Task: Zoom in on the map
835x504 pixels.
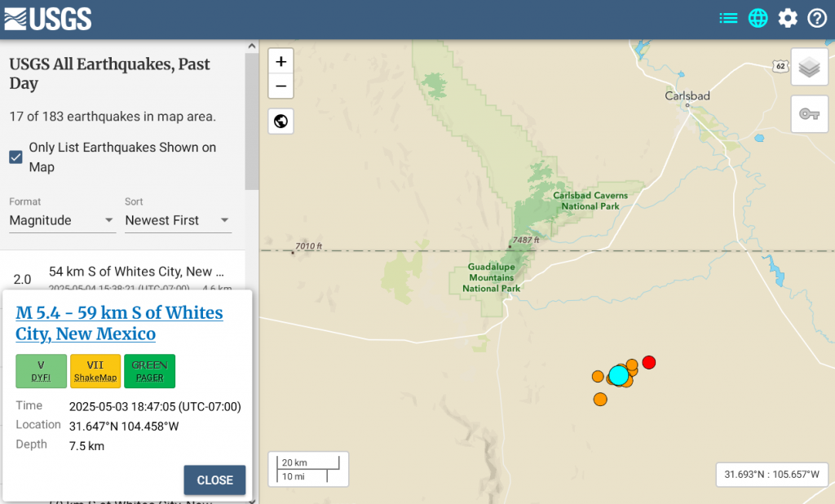Action: (281, 61)
